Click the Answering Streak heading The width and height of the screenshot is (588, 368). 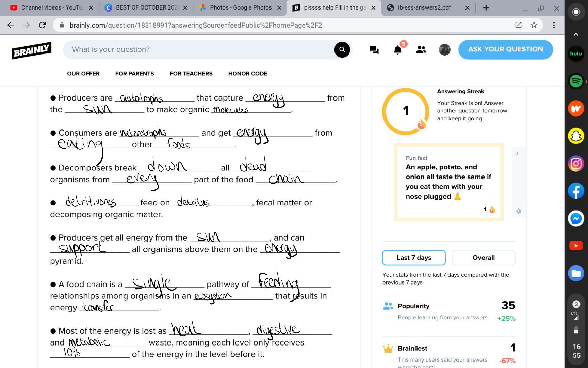coord(460,91)
